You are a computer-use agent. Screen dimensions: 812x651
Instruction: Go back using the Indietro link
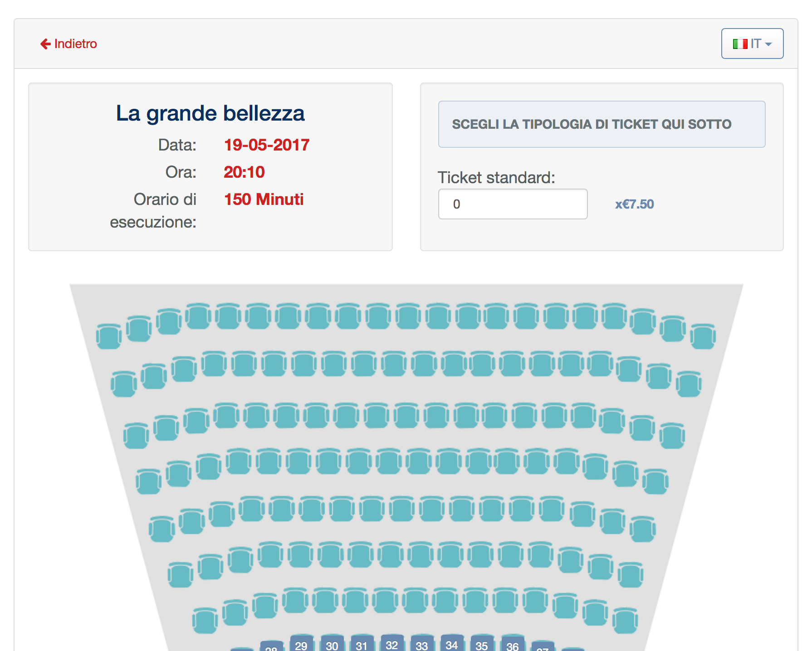[x=69, y=44]
